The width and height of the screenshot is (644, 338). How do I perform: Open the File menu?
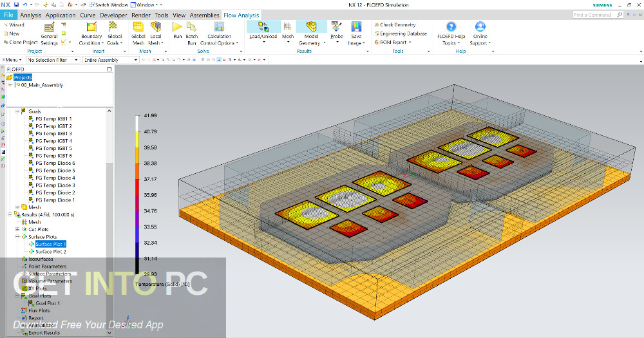8,15
